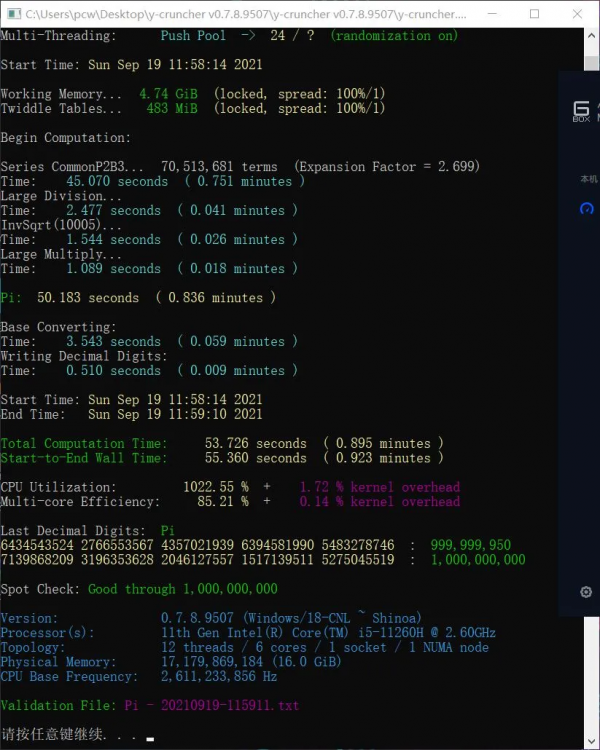Open the settings gear icon
This screenshot has width=600, height=750.
(586, 591)
